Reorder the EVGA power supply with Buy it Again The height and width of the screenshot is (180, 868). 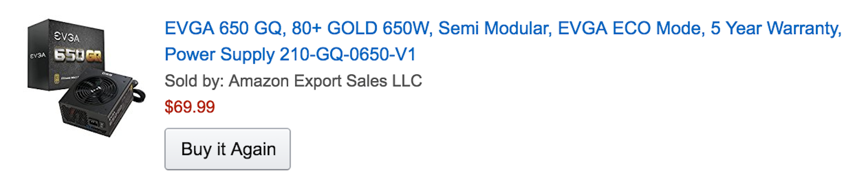pos(227,149)
